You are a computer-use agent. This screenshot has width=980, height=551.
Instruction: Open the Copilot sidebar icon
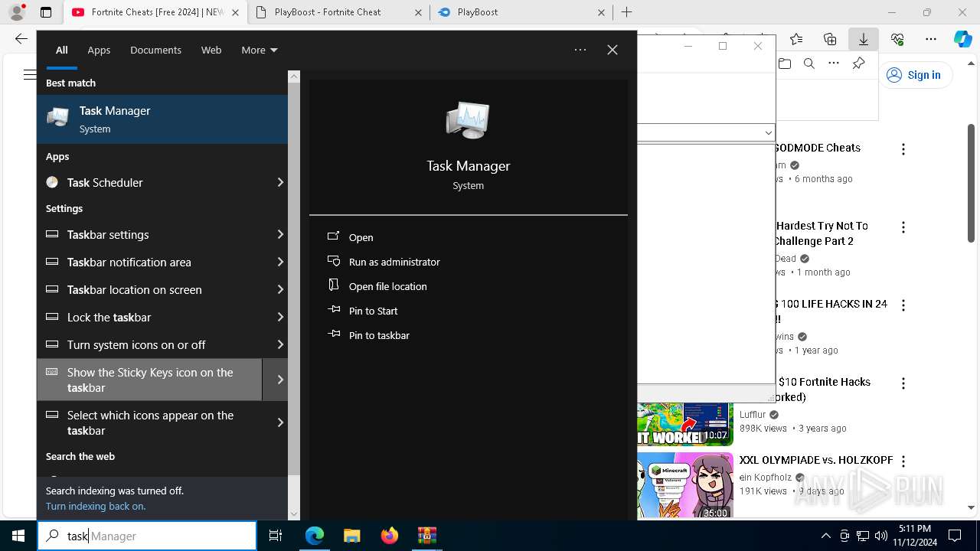pos(962,39)
